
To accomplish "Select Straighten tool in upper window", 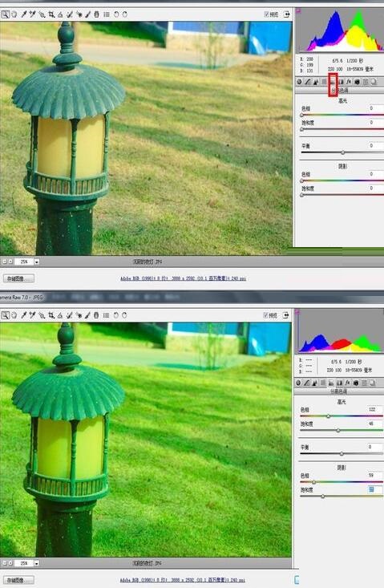I will click(x=60, y=14).
